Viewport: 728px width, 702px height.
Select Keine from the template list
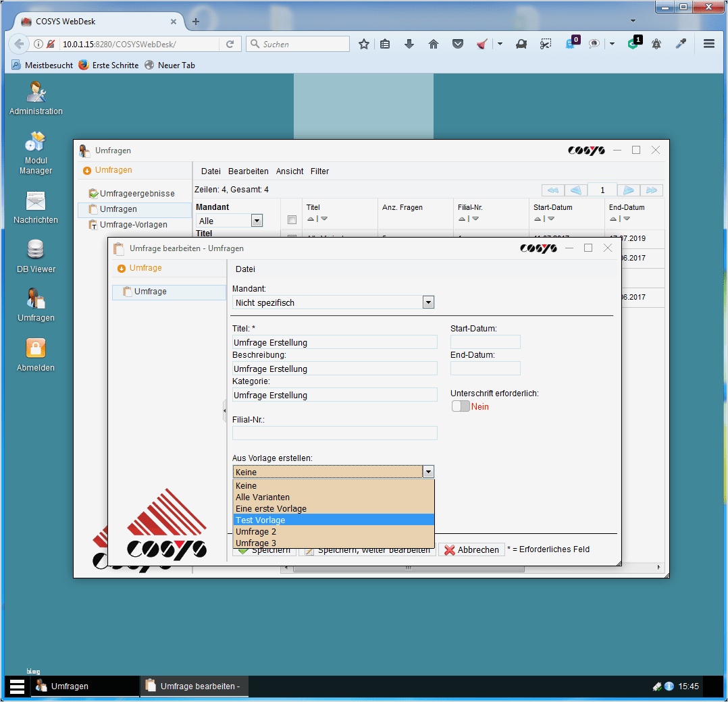334,486
